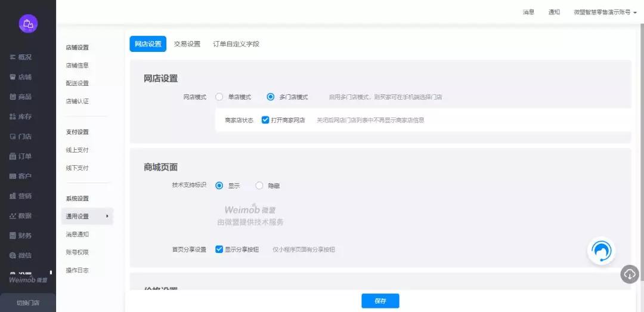Click the blue 保存 button
The image size is (644, 312).
380,301
